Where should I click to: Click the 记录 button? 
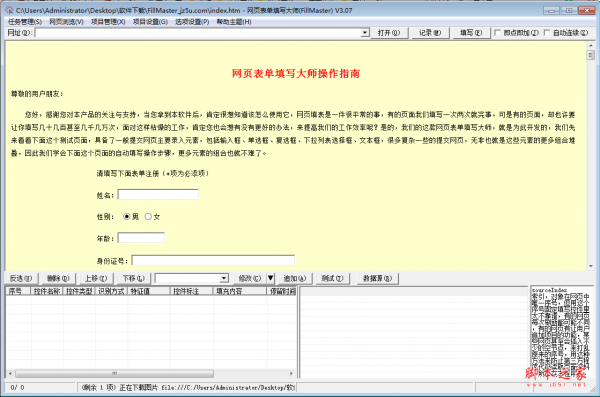coord(430,33)
